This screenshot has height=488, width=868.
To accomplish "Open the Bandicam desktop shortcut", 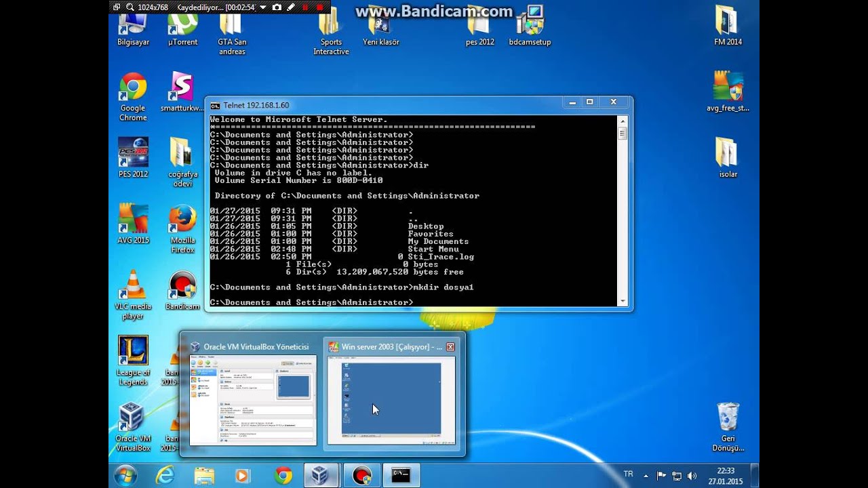I will pos(182,291).
